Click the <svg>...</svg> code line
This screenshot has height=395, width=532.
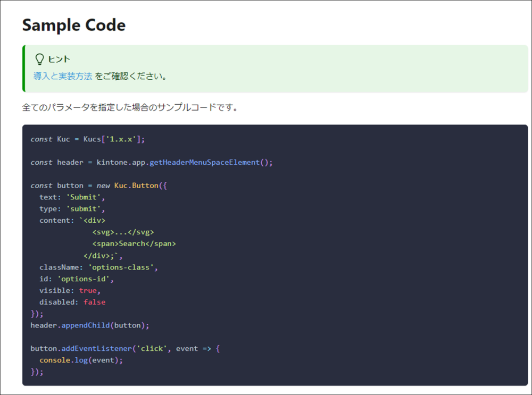pyautogui.click(x=123, y=232)
